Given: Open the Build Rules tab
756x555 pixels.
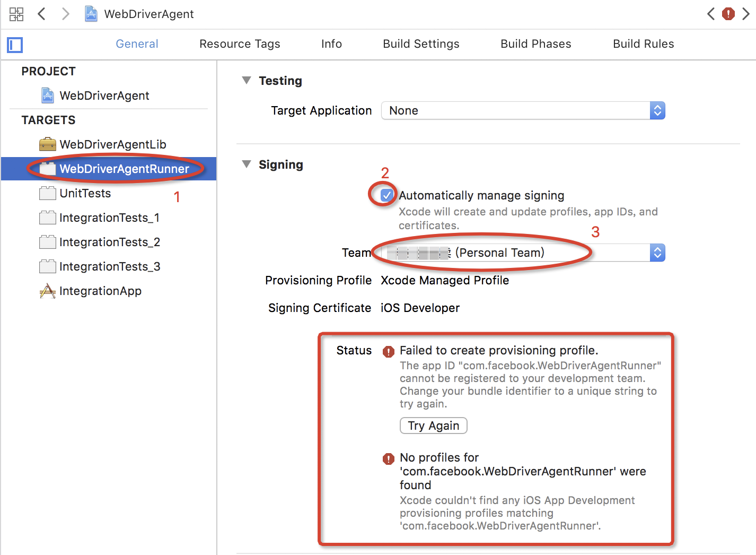Looking at the screenshot, I should tap(644, 44).
